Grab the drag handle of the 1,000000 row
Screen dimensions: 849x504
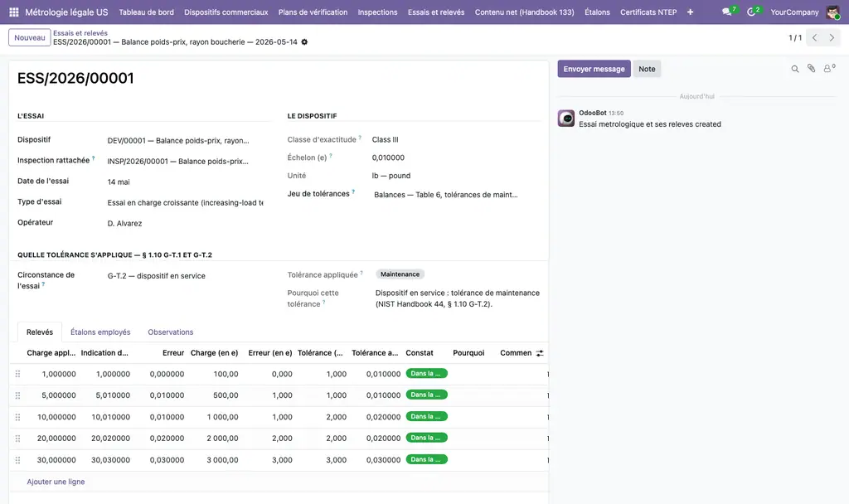pyautogui.click(x=18, y=374)
